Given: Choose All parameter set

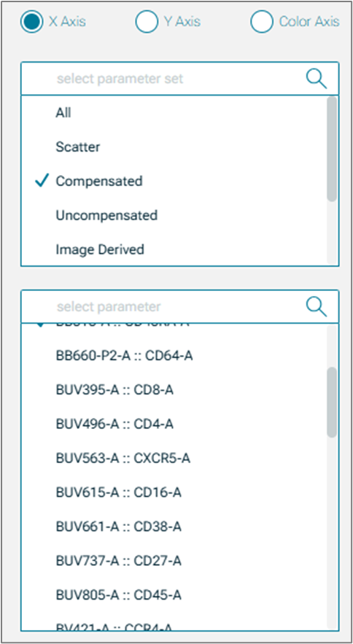Looking at the screenshot, I should pyautogui.click(x=174, y=112).
